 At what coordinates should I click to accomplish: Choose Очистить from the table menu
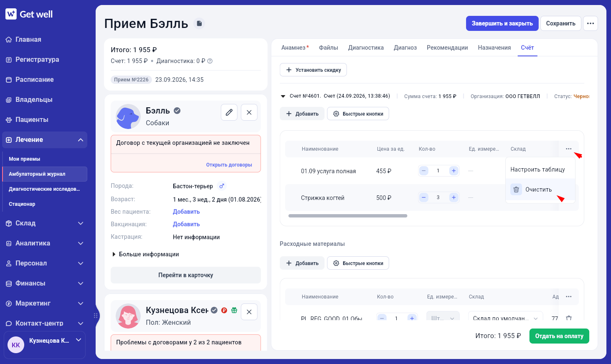[540, 190]
